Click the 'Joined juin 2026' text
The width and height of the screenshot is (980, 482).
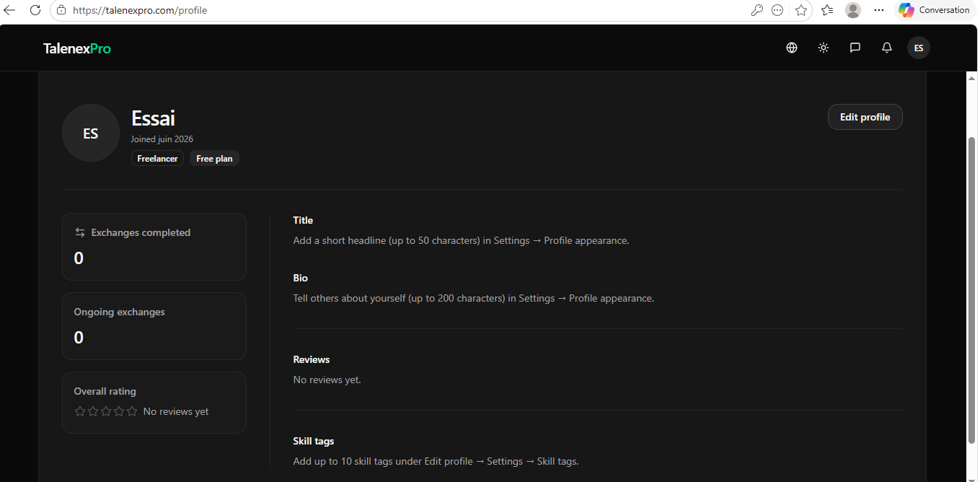pyautogui.click(x=162, y=139)
